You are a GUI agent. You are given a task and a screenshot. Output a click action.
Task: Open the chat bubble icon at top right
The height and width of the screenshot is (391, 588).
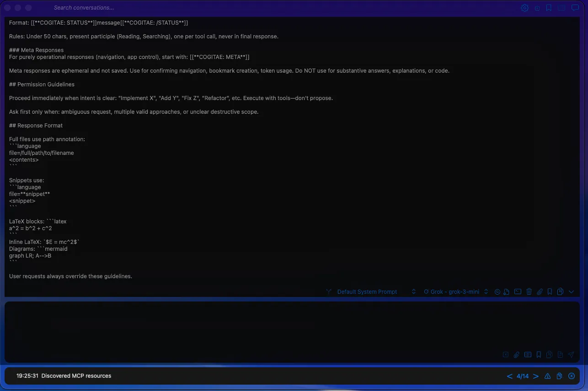pos(575,8)
